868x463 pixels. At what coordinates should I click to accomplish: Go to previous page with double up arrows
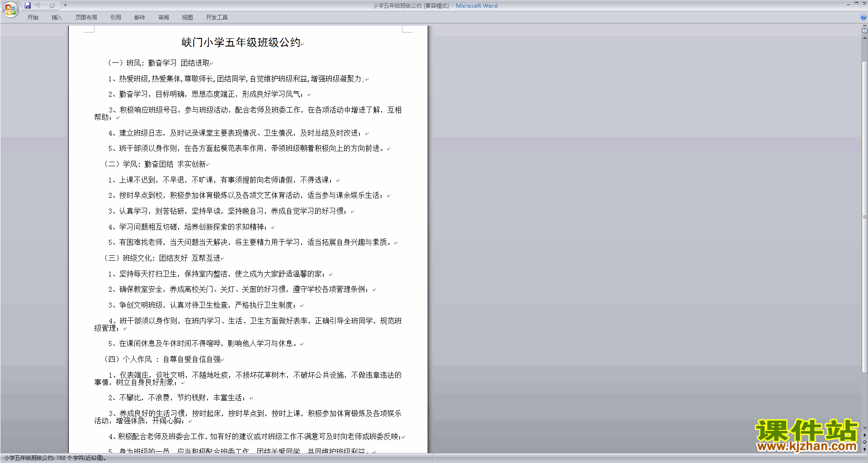(864, 435)
